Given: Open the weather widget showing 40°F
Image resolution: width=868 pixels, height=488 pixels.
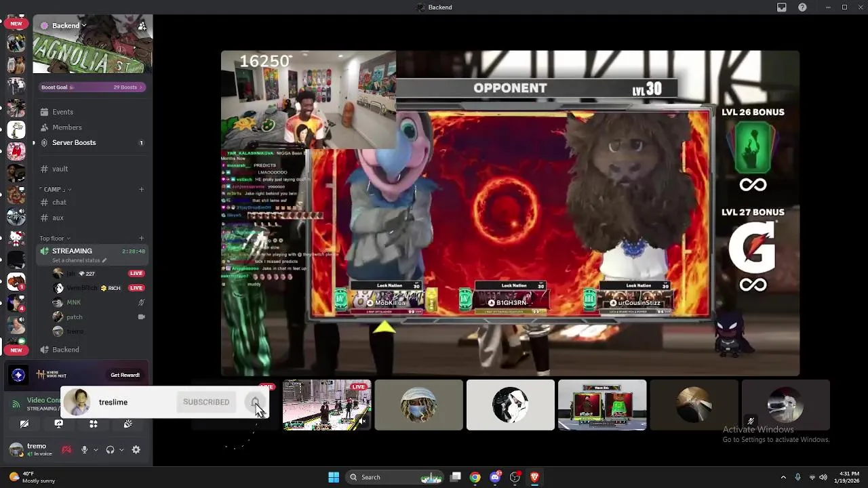Looking at the screenshot, I should click(32, 477).
